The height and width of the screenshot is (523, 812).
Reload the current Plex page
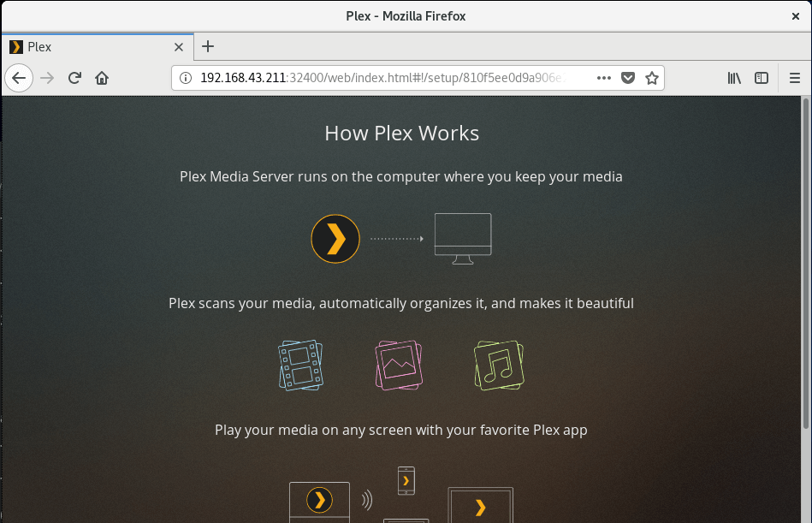[x=74, y=78]
